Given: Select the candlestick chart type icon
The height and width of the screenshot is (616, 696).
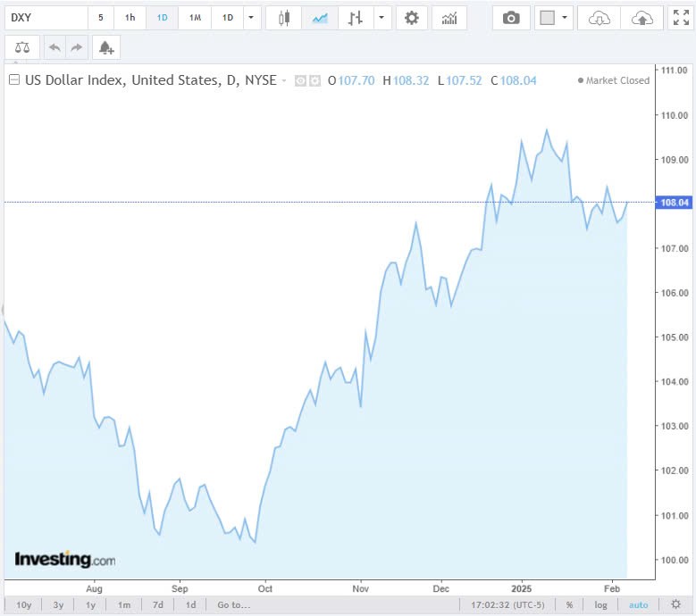Looking at the screenshot, I should coord(284,18).
